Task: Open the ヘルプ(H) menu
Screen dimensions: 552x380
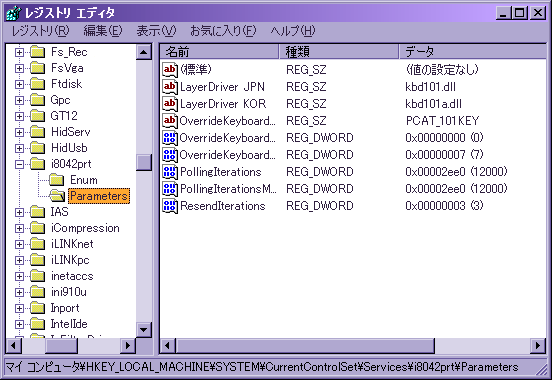Action: tap(293, 31)
